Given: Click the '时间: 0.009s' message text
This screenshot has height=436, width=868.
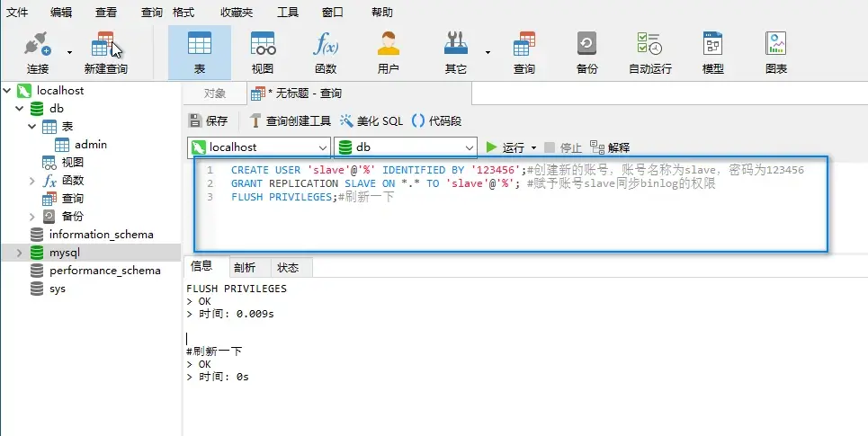Looking at the screenshot, I should [x=236, y=314].
